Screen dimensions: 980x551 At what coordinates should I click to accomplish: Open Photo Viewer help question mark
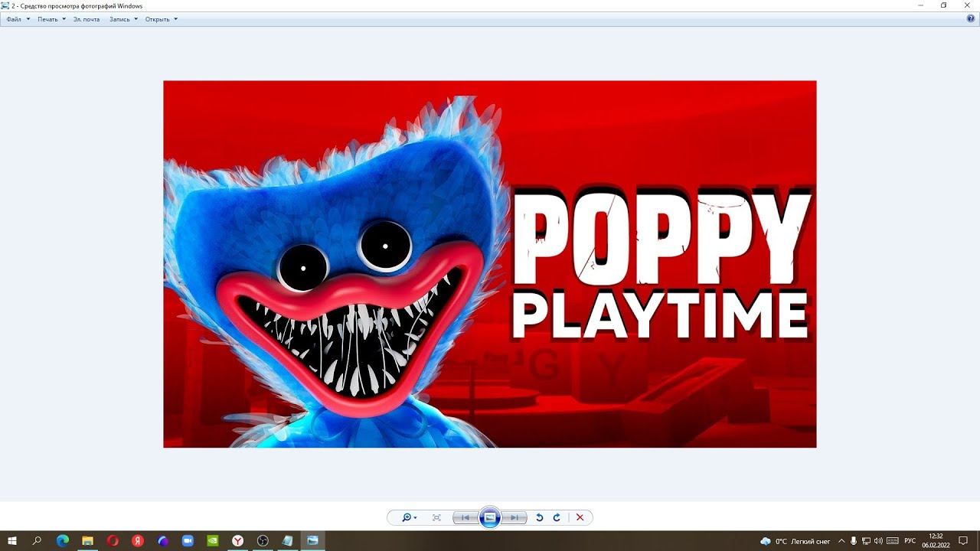(971, 18)
